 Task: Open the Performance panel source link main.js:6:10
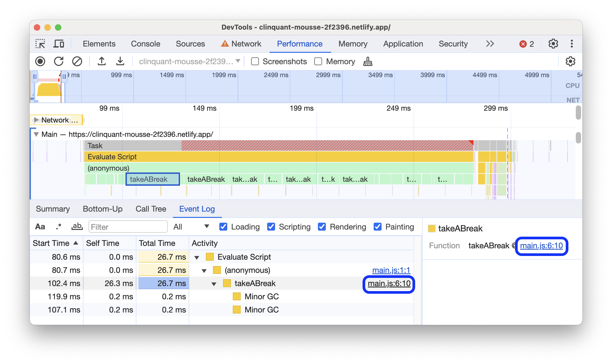pyautogui.click(x=541, y=245)
